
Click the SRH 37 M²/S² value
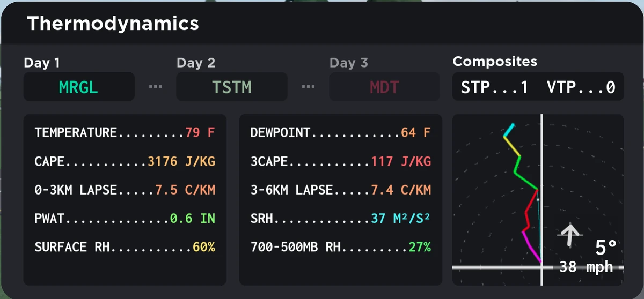coord(400,219)
